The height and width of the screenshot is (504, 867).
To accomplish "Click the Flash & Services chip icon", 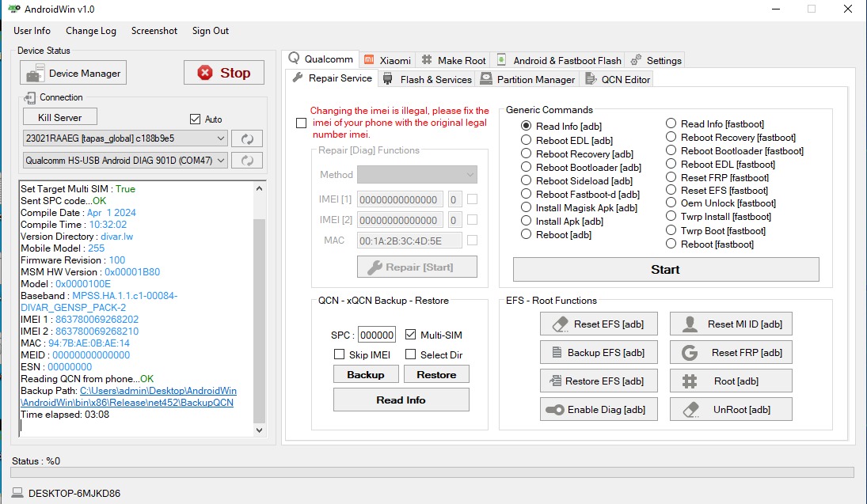I will (x=388, y=79).
